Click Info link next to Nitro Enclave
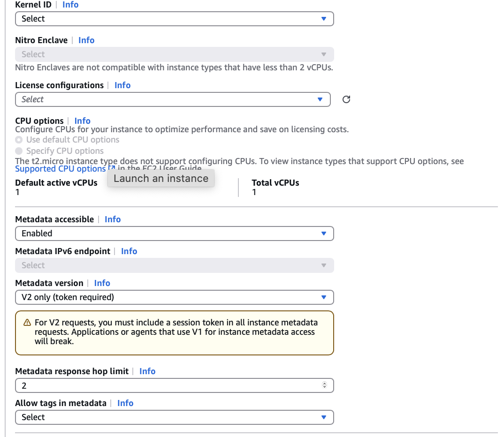 point(86,40)
